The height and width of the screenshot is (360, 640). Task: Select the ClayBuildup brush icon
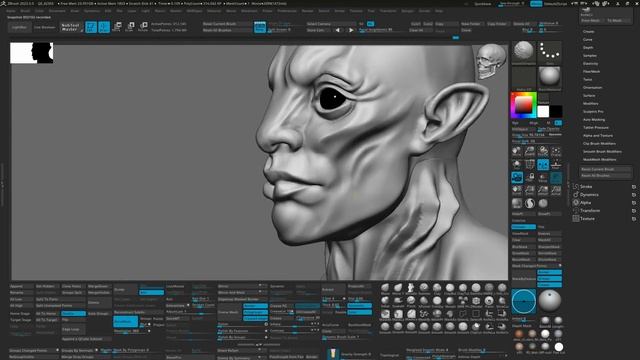pyautogui.click(x=450, y=288)
